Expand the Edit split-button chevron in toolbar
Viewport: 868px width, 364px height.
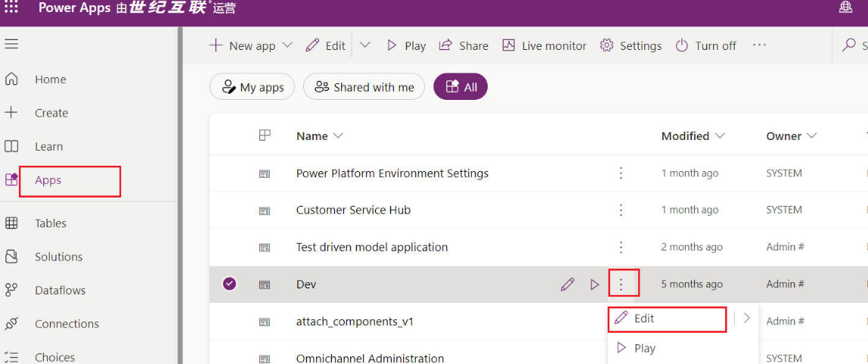364,45
